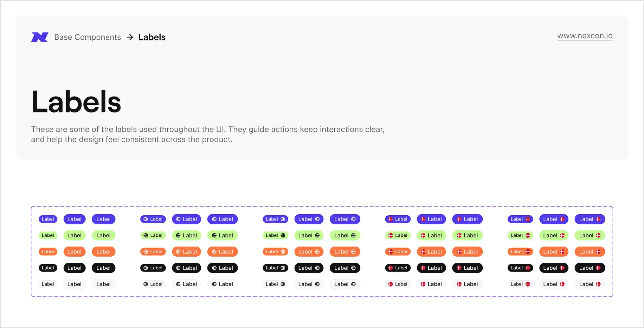Click the Danish flag icon on the black Label

click(x=390, y=268)
